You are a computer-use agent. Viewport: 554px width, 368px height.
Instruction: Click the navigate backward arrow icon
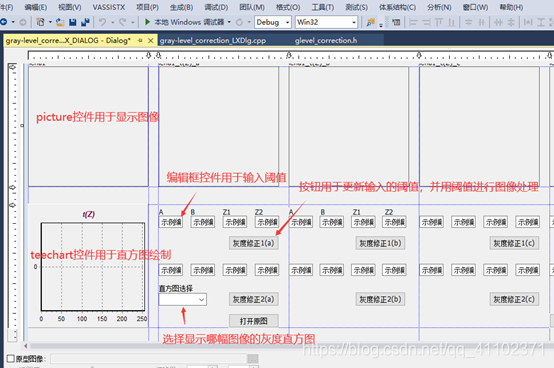click(x=4, y=22)
